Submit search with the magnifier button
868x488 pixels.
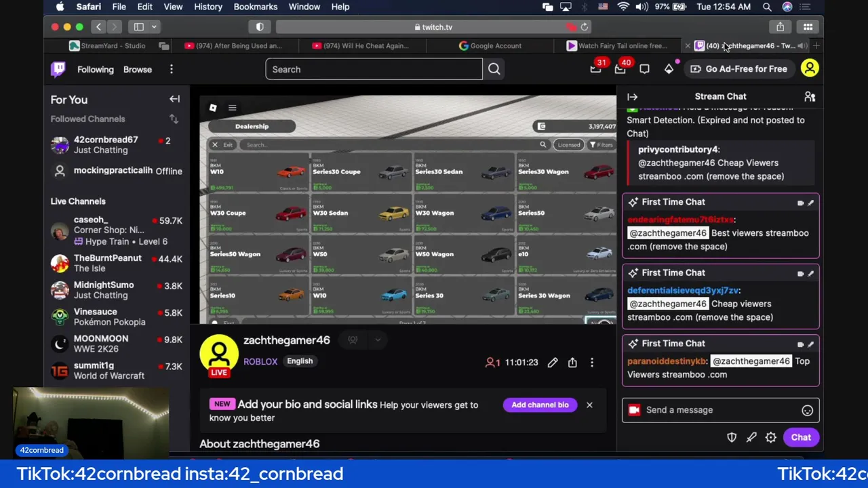494,69
